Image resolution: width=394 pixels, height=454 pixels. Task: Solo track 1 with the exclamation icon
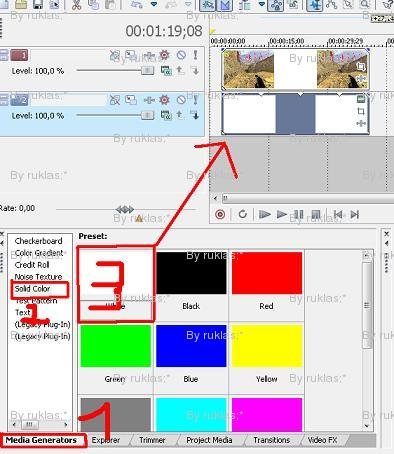(x=196, y=55)
